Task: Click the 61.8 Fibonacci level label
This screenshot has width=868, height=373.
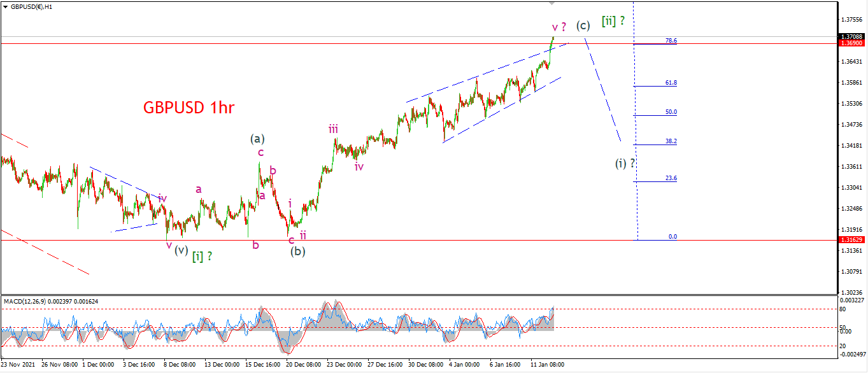Action: pyautogui.click(x=671, y=83)
